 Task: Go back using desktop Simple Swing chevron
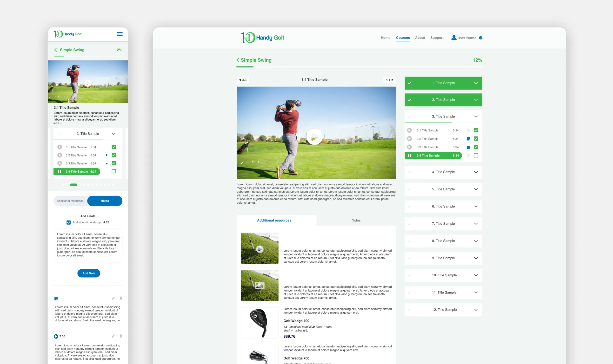[238, 60]
